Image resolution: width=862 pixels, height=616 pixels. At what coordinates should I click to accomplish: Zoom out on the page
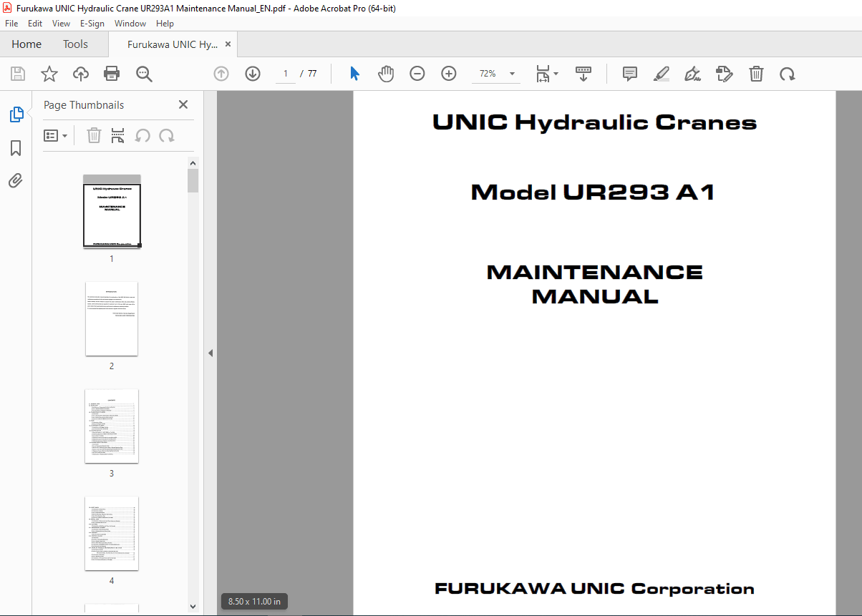(417, 74)
